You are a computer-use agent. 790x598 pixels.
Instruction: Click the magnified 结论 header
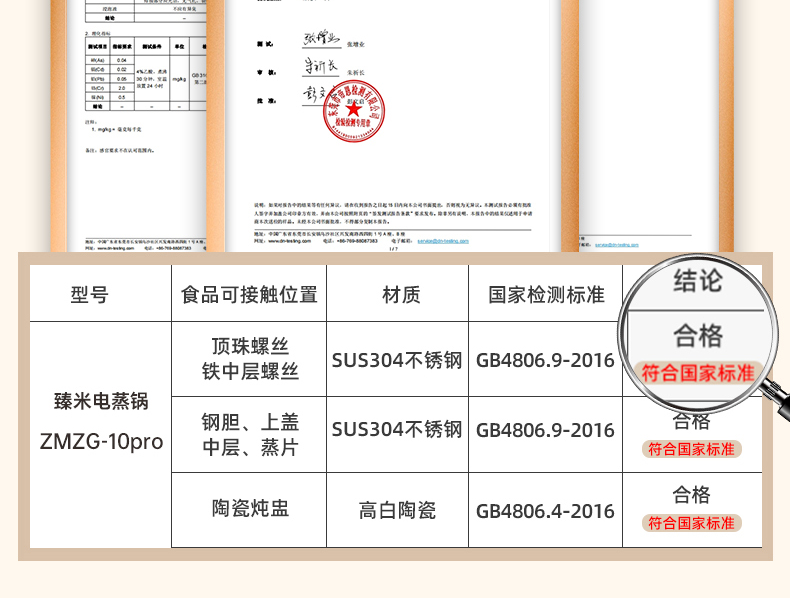coord(697,280)
